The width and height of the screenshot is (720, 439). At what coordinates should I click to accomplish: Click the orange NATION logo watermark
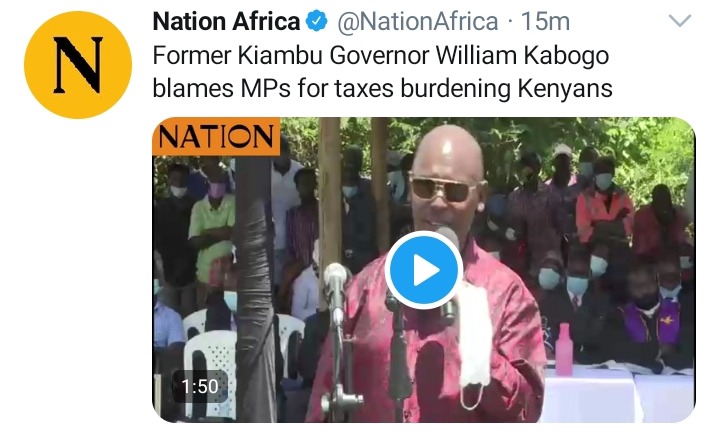click(216, 137)
